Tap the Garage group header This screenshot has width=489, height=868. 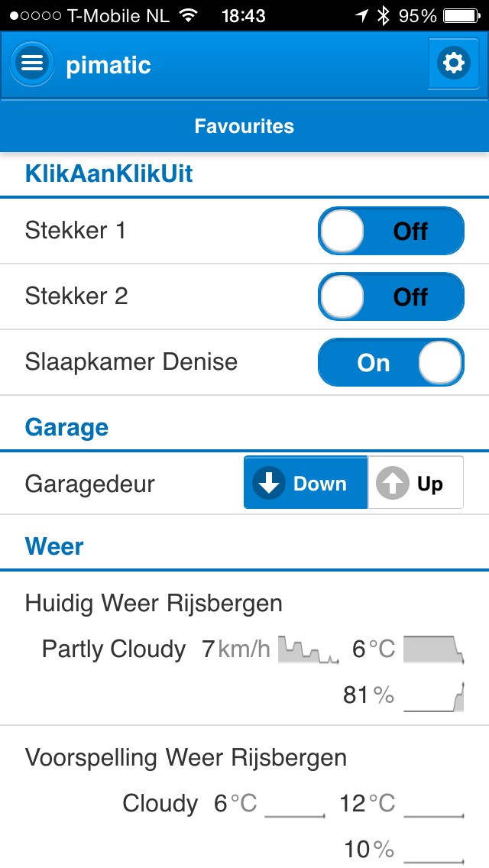point(67,427)
